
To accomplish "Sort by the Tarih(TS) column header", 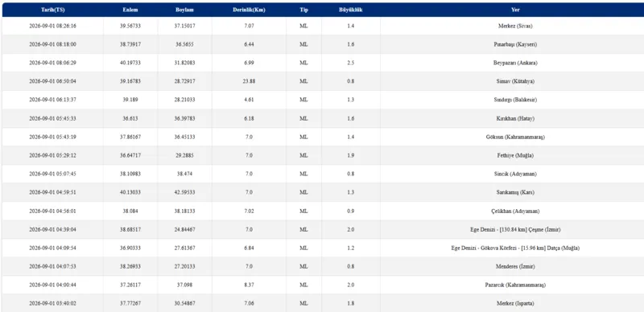I will (52, 10).
